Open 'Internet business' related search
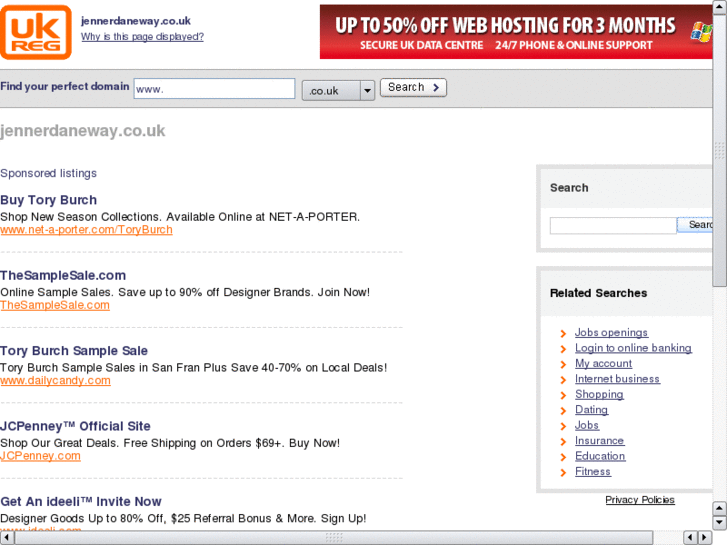 [617, 379]
